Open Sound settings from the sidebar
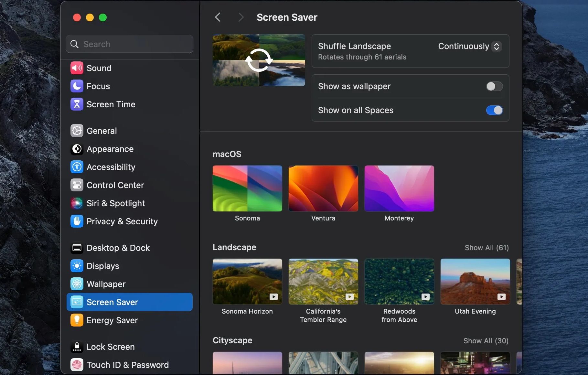 tap(99, 68)
